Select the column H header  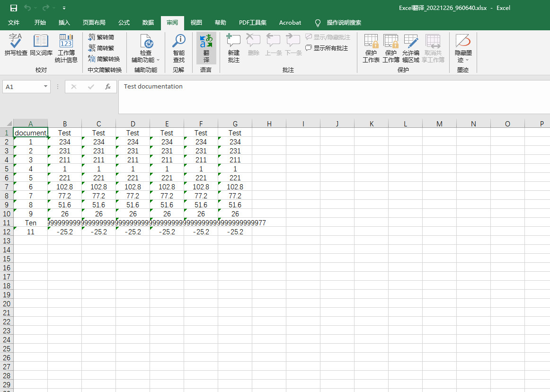point(269,124)
